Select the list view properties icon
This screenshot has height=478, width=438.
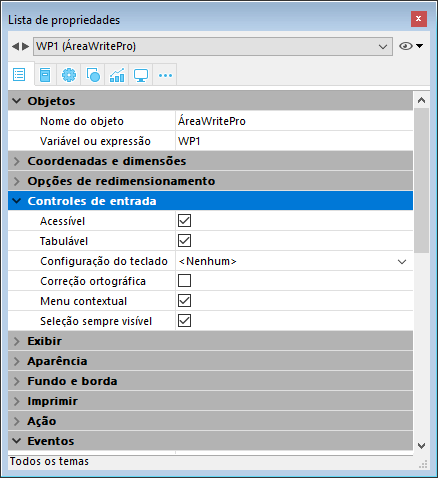(x=19, y=74)
